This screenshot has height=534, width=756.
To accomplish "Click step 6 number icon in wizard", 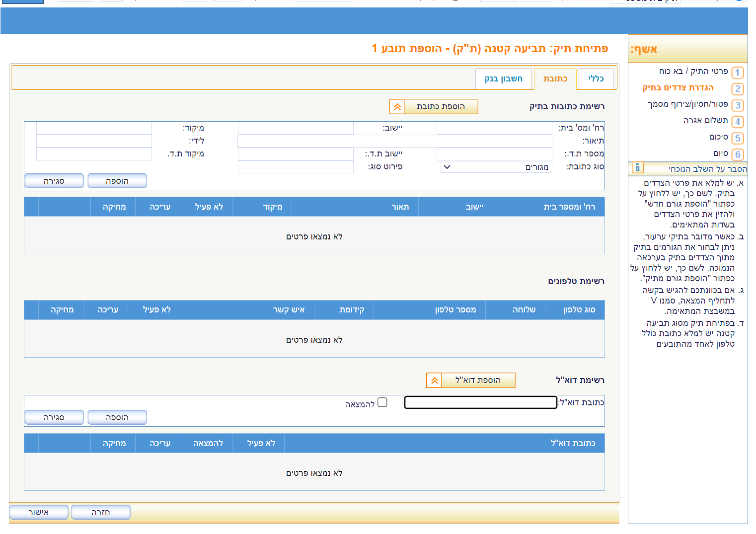I will coord(738,154).
